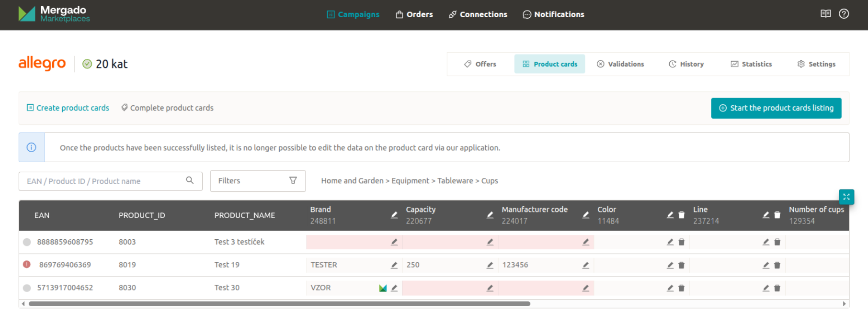Click the help question mark icon
This screenshot has width=868, height=334.
(844, 14)
